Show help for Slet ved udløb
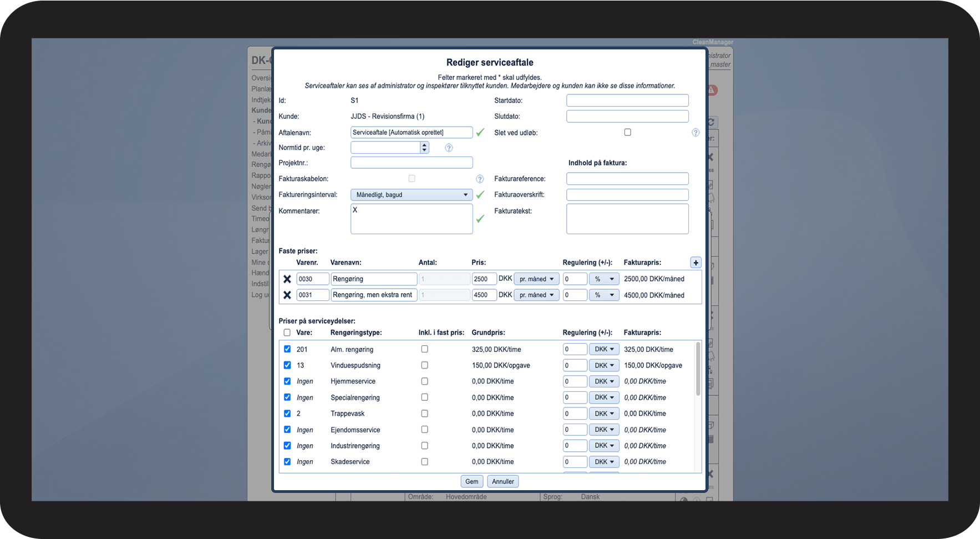Screen dimensions: 980x539 (695, 133)
